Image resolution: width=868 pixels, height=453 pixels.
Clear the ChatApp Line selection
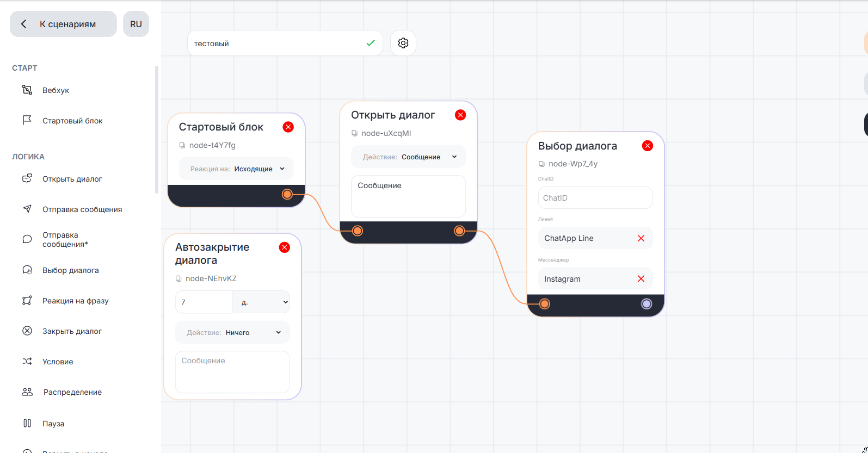click(641, 238)
